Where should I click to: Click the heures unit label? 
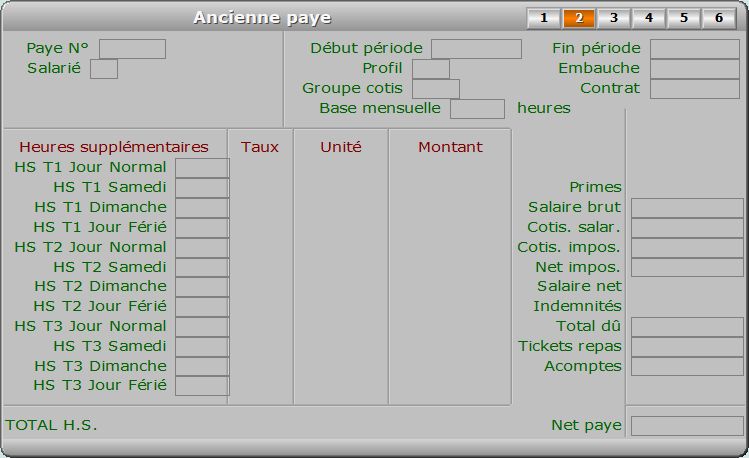point(544,108)
